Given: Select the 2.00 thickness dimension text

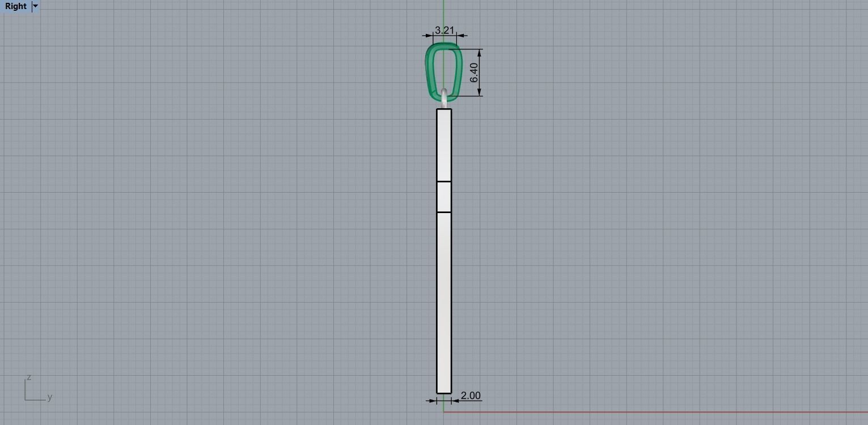Looking at the screenshot, I should coord(471,396).
